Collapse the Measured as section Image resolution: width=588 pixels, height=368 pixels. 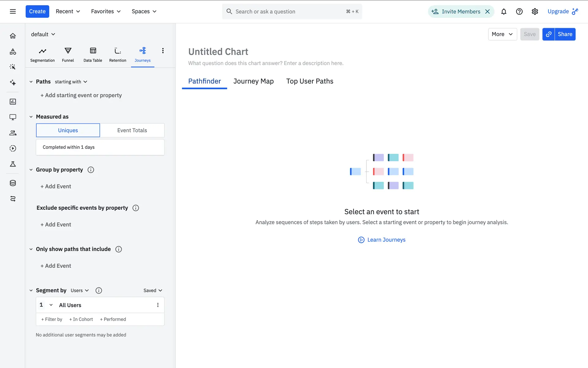pos(31,117)
